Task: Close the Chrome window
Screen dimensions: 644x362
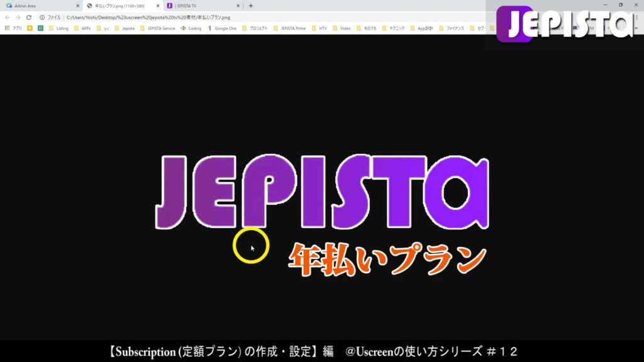Action: tap(636, 5)
